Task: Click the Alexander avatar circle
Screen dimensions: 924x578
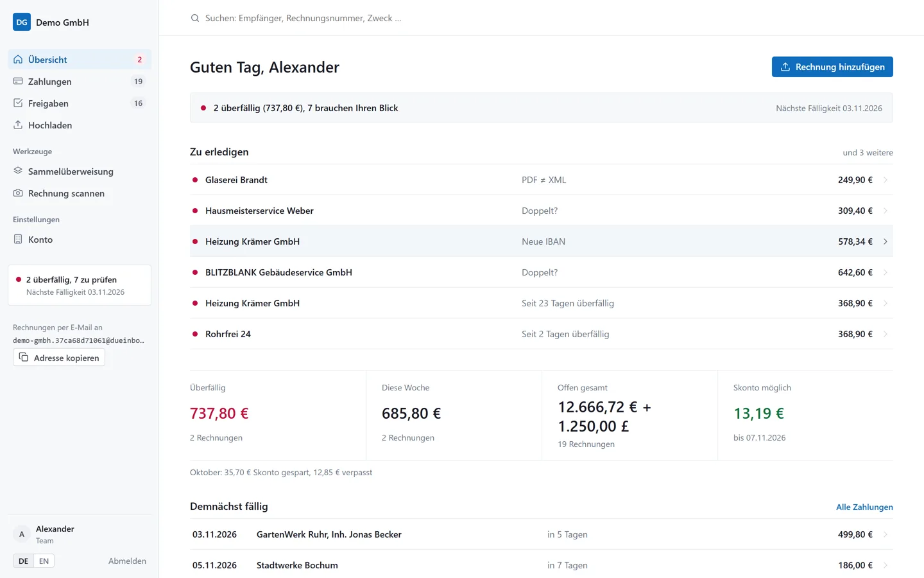Action: point(22,534)
